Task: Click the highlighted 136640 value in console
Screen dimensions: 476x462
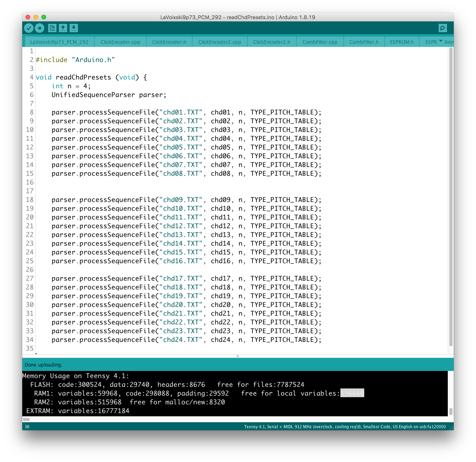Action: (x=352, y=393)
